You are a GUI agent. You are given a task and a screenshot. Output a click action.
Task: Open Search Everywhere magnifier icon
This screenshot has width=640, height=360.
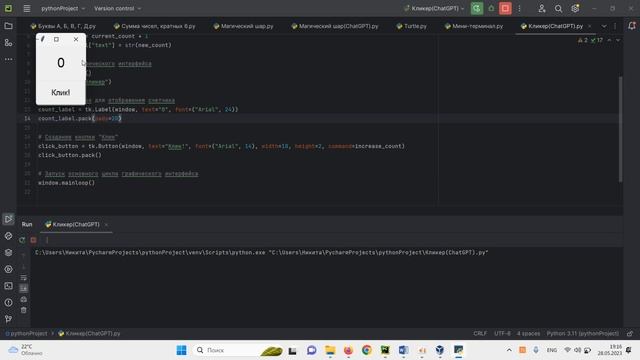click(558, 8)
